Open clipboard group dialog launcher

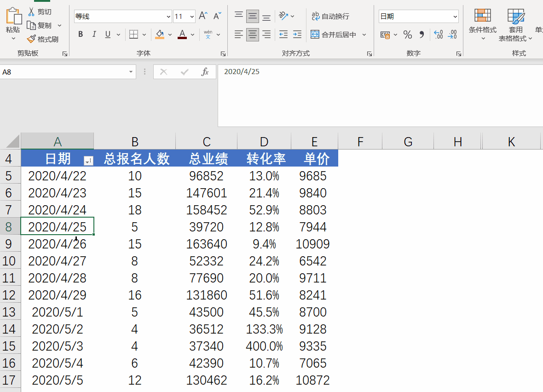click(65, 54)
